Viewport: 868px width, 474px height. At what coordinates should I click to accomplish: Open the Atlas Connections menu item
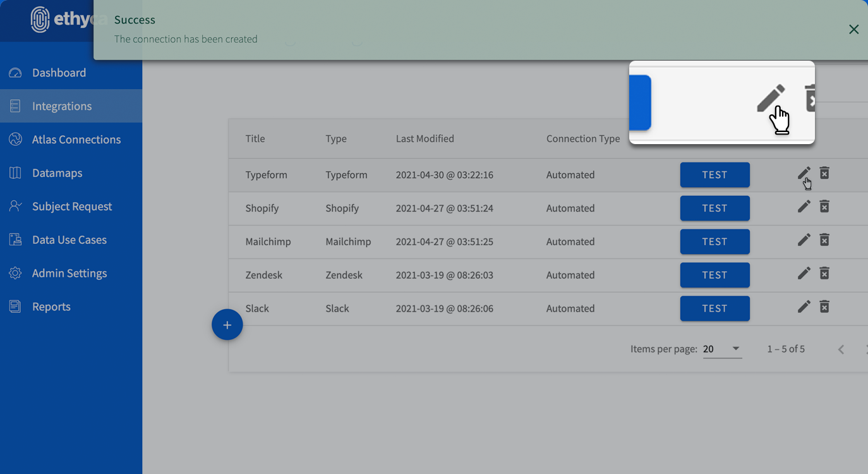pyautogui.click(x=71, y=140)
